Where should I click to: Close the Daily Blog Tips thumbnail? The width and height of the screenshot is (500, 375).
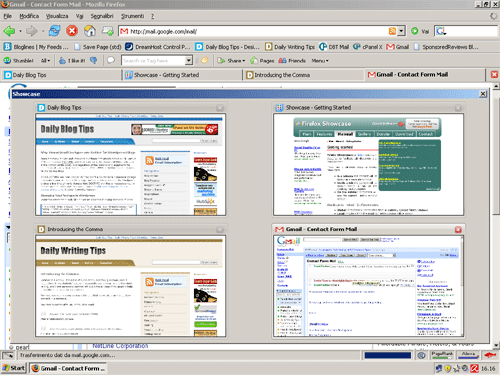tap(220, 108)
